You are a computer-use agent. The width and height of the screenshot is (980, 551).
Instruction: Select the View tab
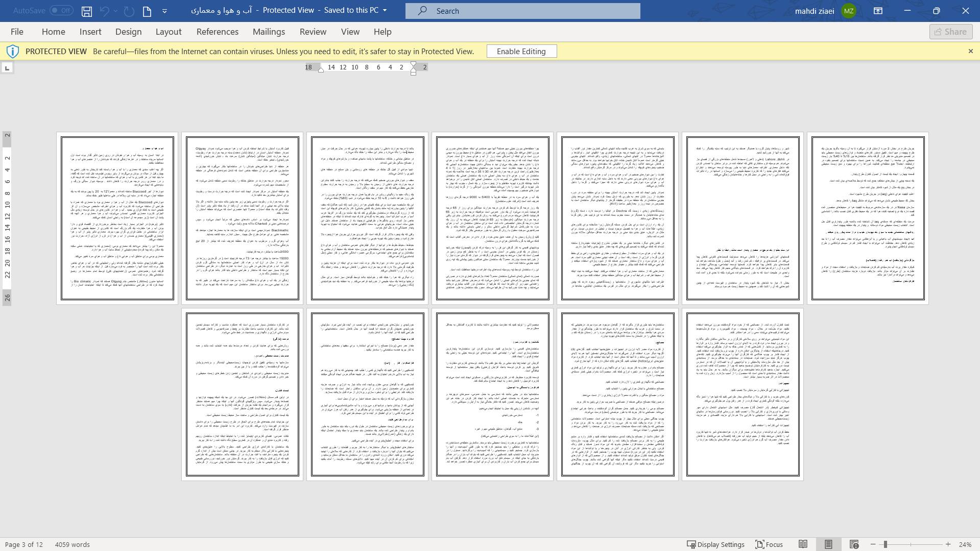pos(350,32)
